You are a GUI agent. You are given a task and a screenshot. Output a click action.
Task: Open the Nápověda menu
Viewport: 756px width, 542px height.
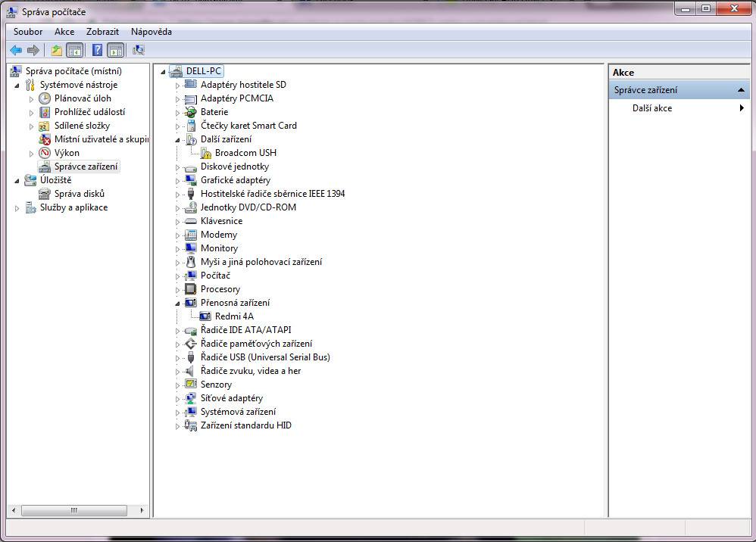coord(152,32)
